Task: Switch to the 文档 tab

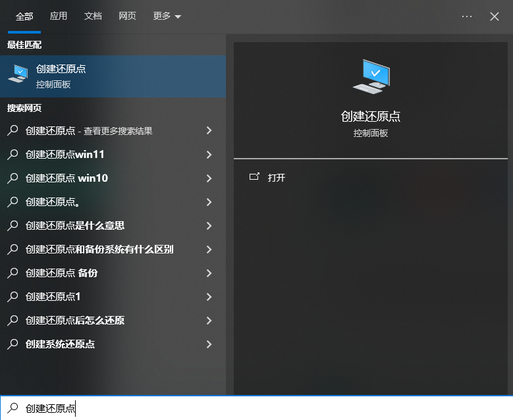Action: 93,16
